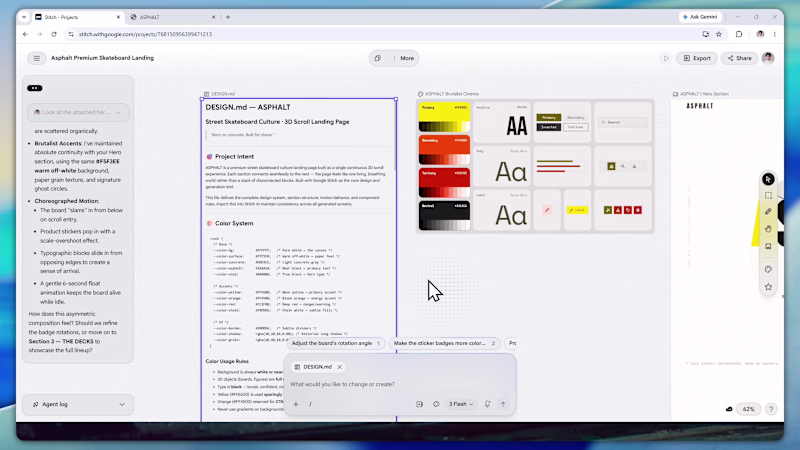This screenshot has width=800, height=450.
Task: Click the cloud sync status icon
Action: click(729, 409)
